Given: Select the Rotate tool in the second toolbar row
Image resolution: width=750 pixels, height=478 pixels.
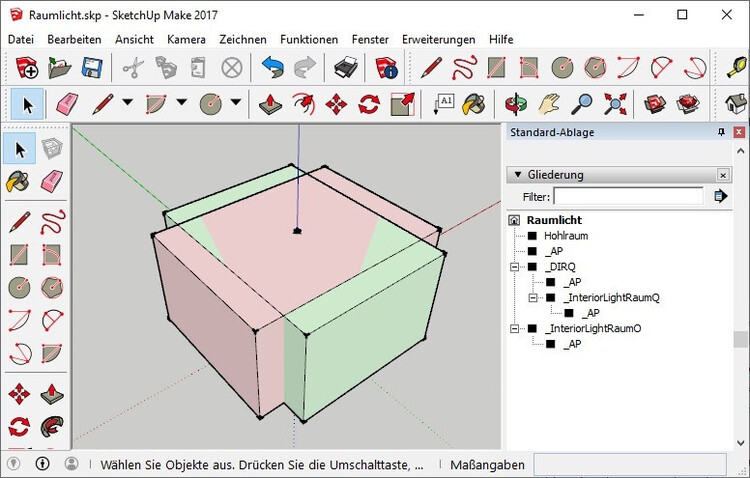Looking at the screenshot, I should 369,103.
